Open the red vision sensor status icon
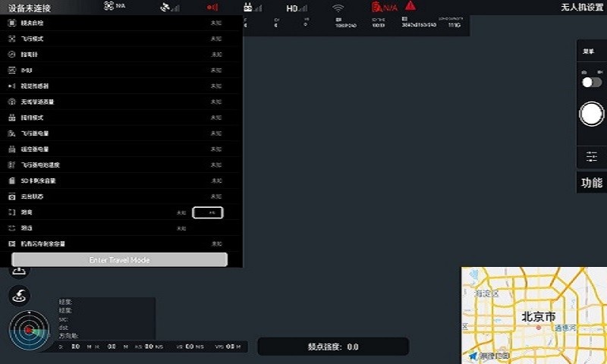This screenshot has height=364, width=607. [x=212, y=8]
